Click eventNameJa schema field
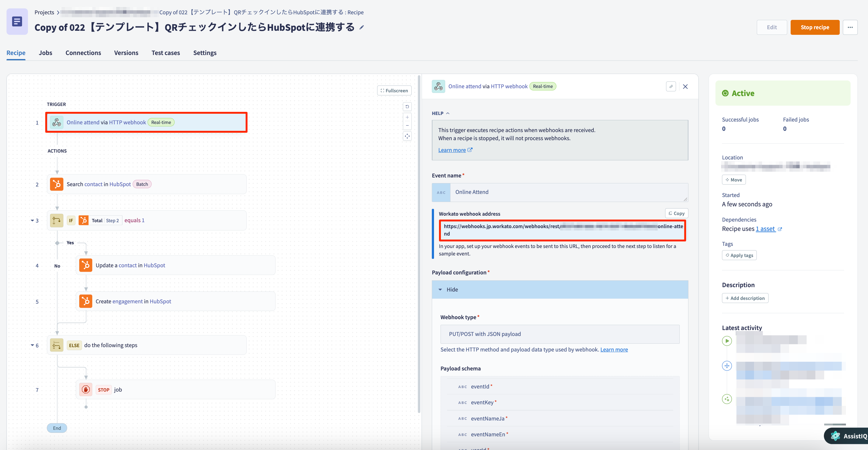Image resolution: width=868 pixels, height=450 pixels. pyautogui.click(x=560, y=419)
